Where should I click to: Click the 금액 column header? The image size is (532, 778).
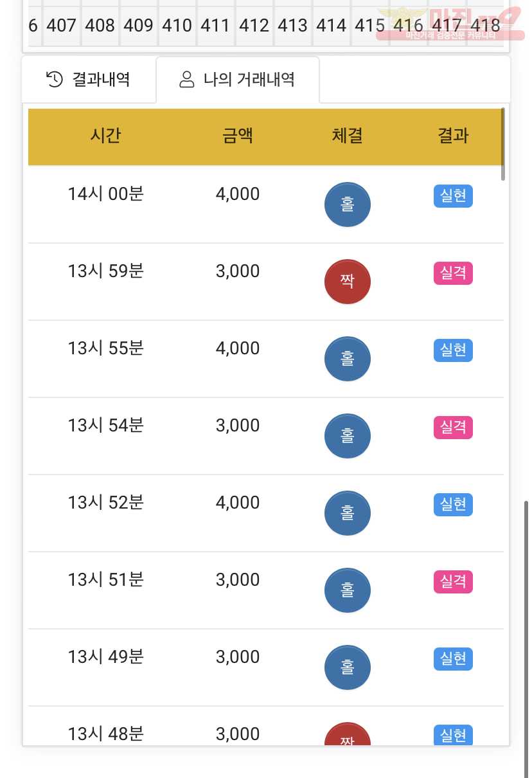(238, 136)
